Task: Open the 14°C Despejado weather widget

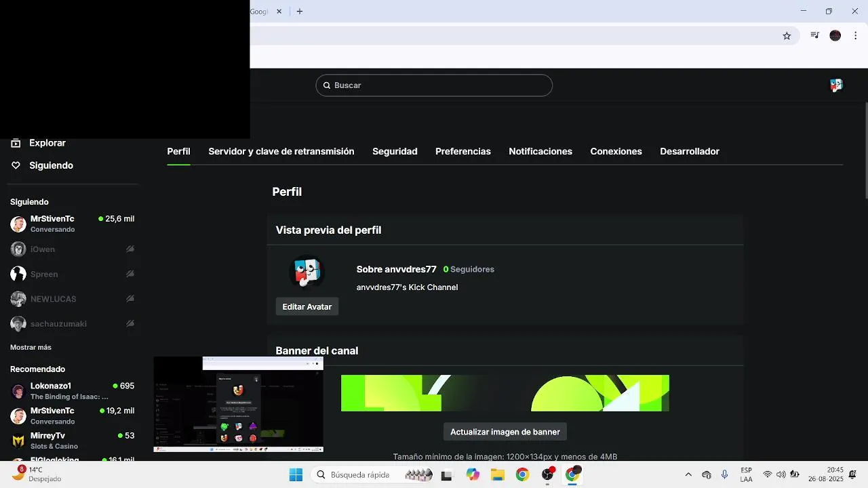Action: 37,474
